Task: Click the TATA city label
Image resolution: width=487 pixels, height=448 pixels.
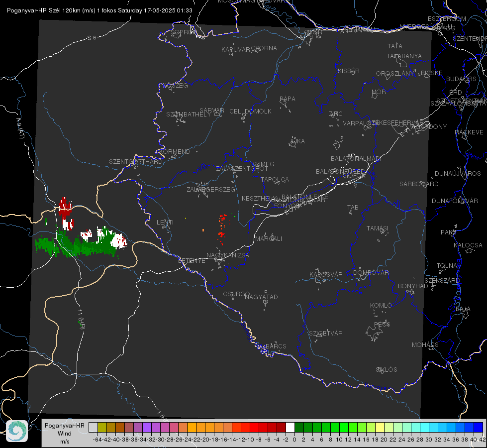Action: pos(395,46)
